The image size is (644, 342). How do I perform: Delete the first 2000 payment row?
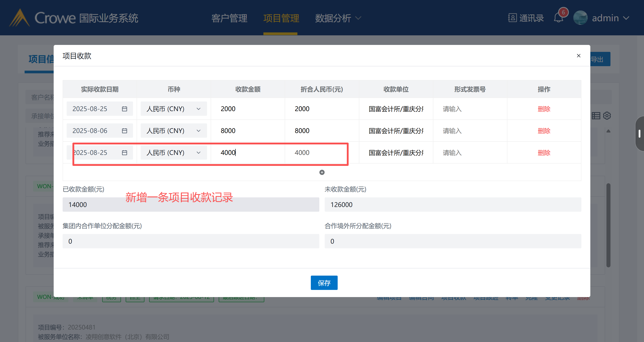544,109
